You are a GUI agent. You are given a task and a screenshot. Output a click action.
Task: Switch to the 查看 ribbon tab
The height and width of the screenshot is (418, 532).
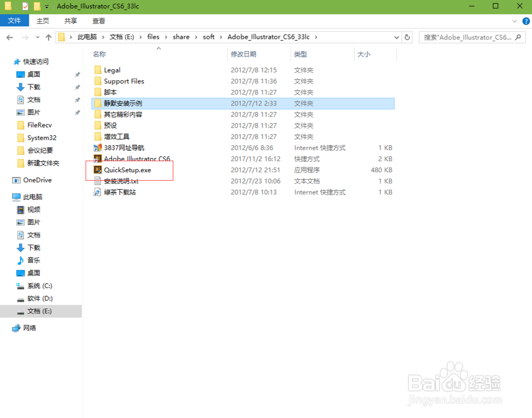click(99, 21)
